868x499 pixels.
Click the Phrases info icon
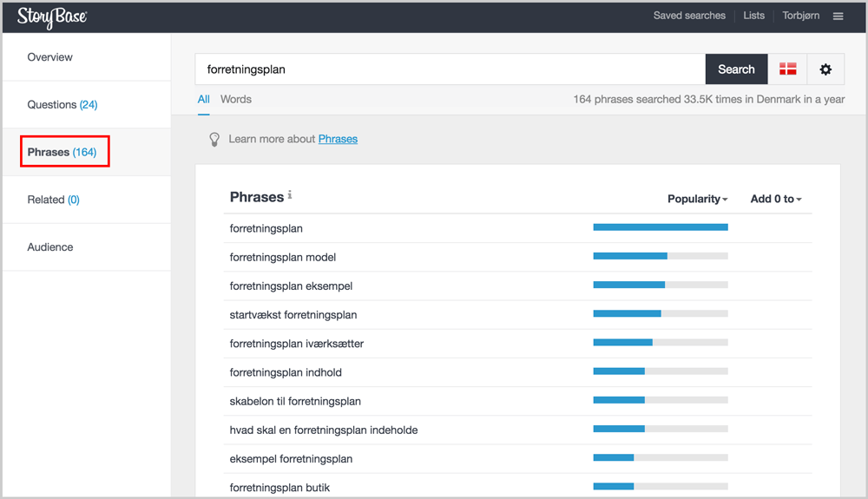pos(290,194)
